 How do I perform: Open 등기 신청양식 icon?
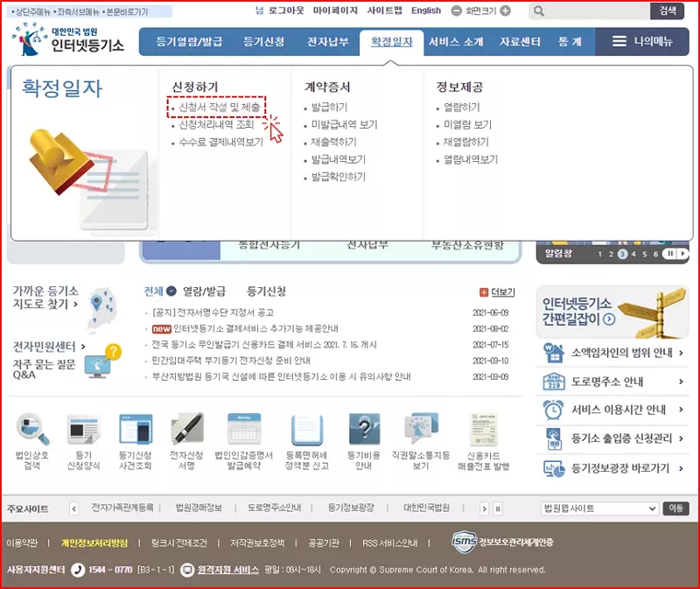tap(83, 429)
